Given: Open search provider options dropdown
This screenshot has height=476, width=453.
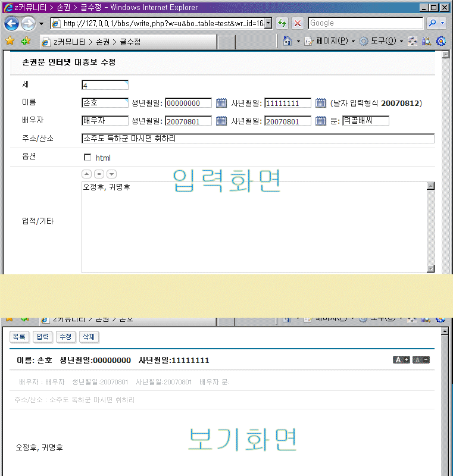Looking at the screenshot, I should (x=443, y=23).
